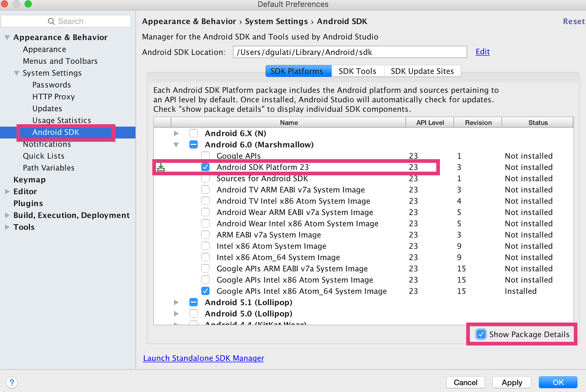The width and height of the screenshot is (586, 392).
Task: Switch to the SDK Tools tab
Action: click(x=358, y=71)
